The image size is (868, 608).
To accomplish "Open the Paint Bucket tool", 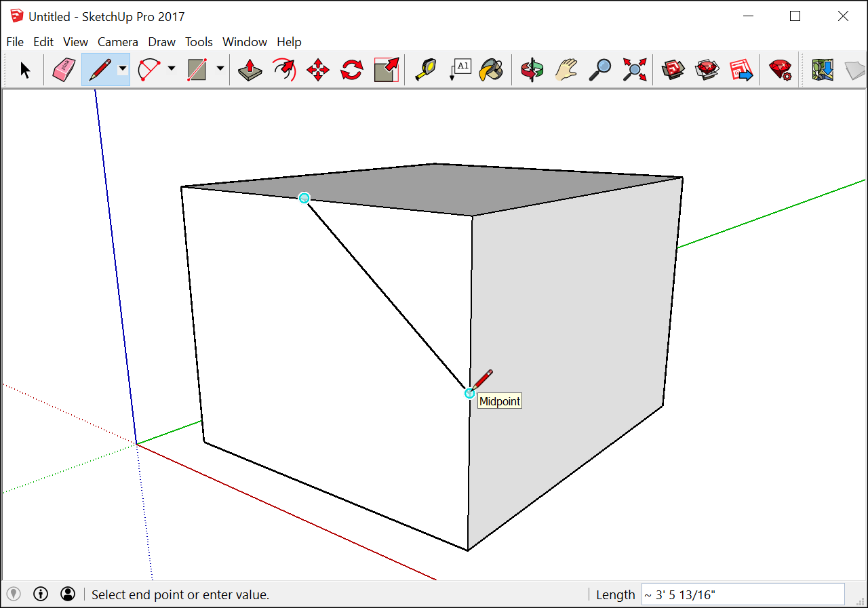I will click(491, 69).
